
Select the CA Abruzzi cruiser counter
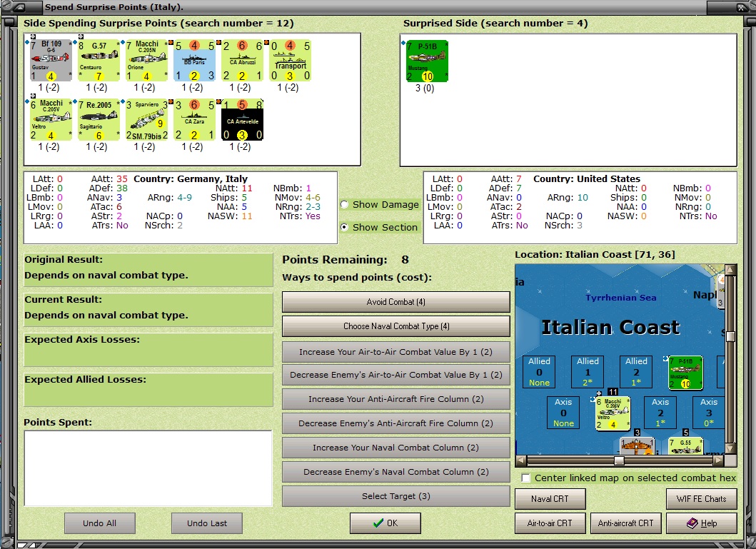(x=242, y=60)
